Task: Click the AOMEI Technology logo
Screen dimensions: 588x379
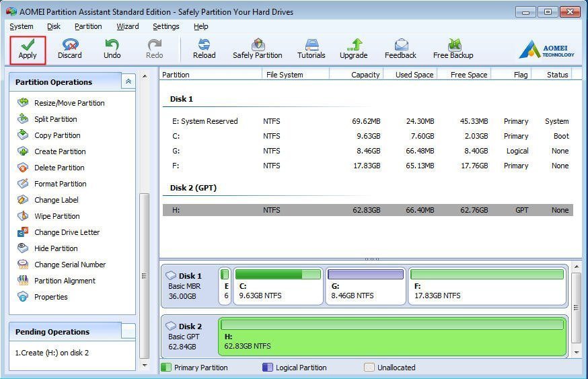Action: (546, 50)
